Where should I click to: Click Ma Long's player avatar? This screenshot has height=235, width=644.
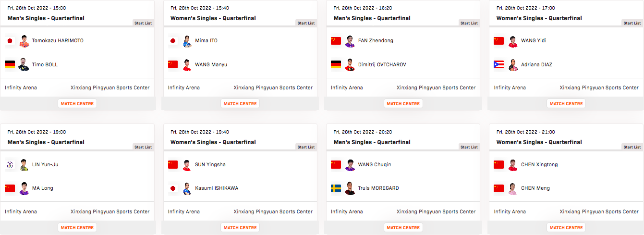(x=24, y=188)
